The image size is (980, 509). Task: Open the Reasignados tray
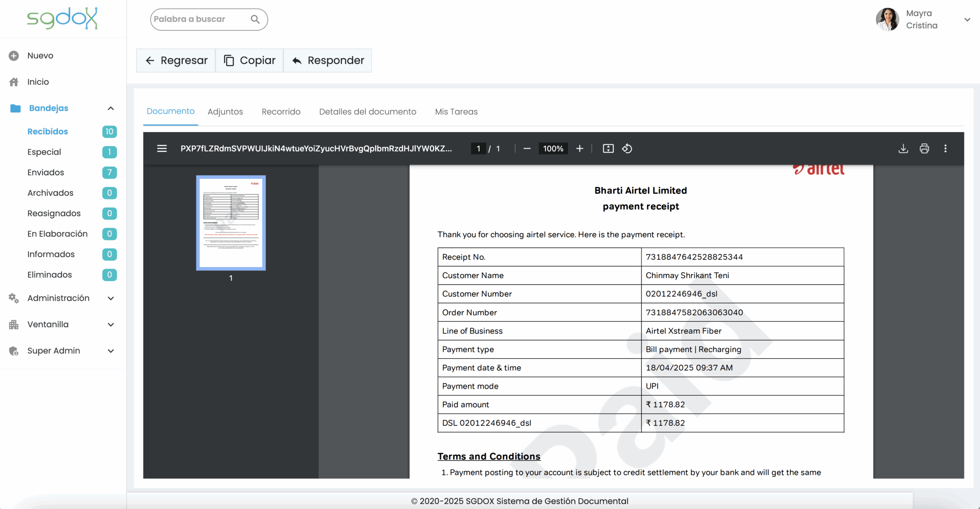(x=54, y=214)
